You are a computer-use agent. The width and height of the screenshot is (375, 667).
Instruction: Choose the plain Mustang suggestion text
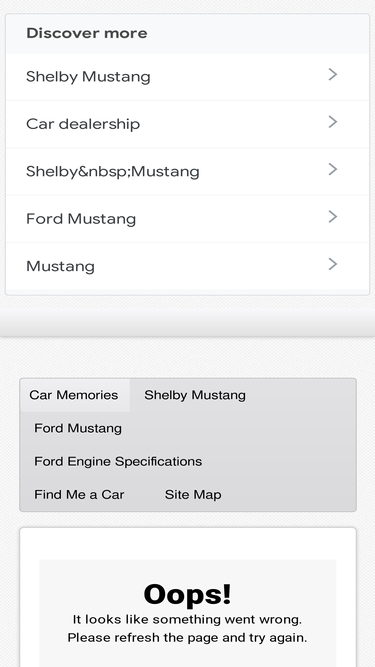click(x=60, y=267)
